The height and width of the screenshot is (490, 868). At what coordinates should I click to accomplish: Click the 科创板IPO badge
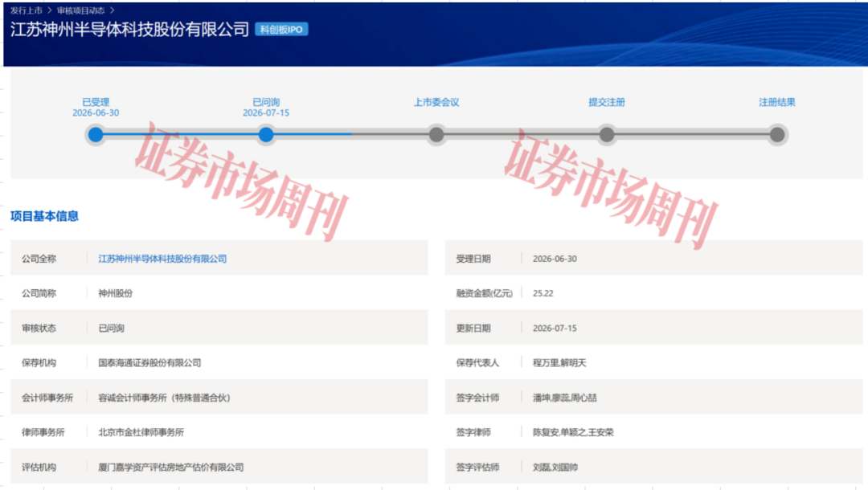(x=281, y=29)
